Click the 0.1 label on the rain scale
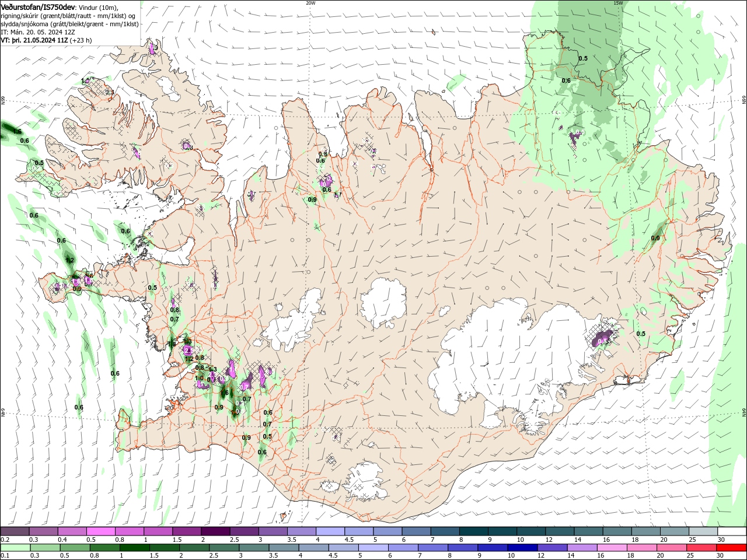The width and height of the screenshot is (747, 560). [5, 555]
